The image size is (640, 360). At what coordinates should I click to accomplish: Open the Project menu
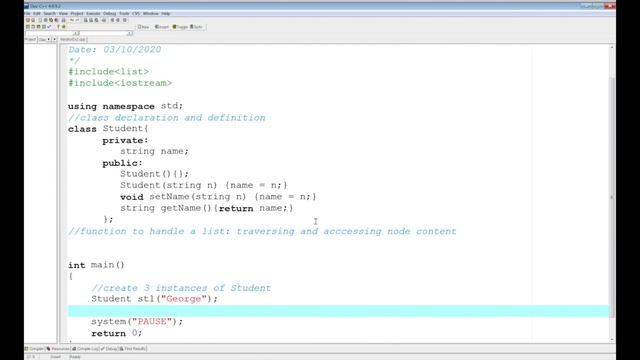point(77,13)
